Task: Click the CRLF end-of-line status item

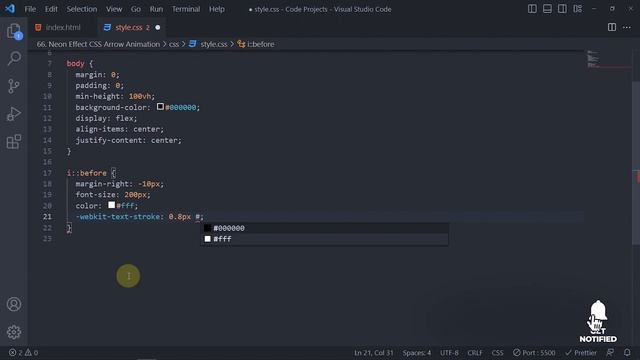Action: pyautogui.click(x=475, y=353)
